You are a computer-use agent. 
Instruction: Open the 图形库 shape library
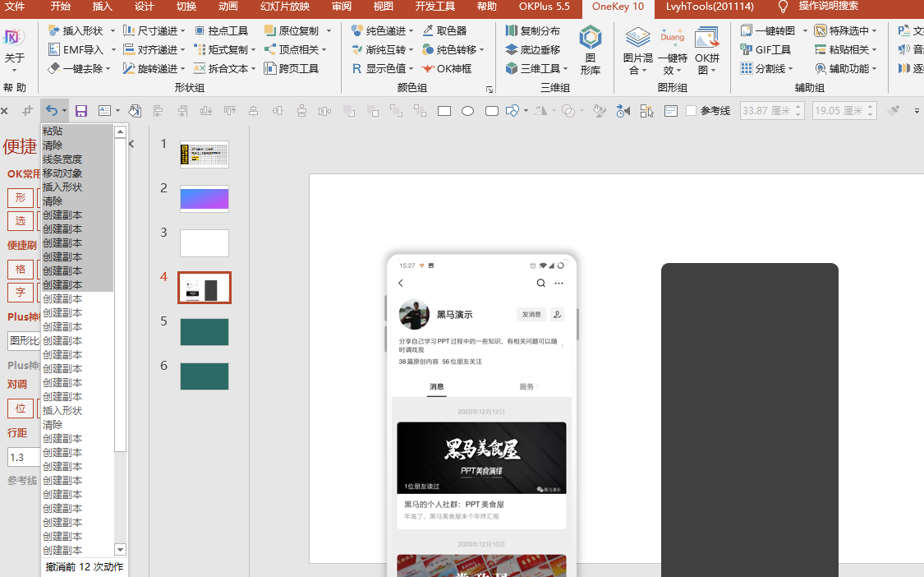click(x=590, y=51)
